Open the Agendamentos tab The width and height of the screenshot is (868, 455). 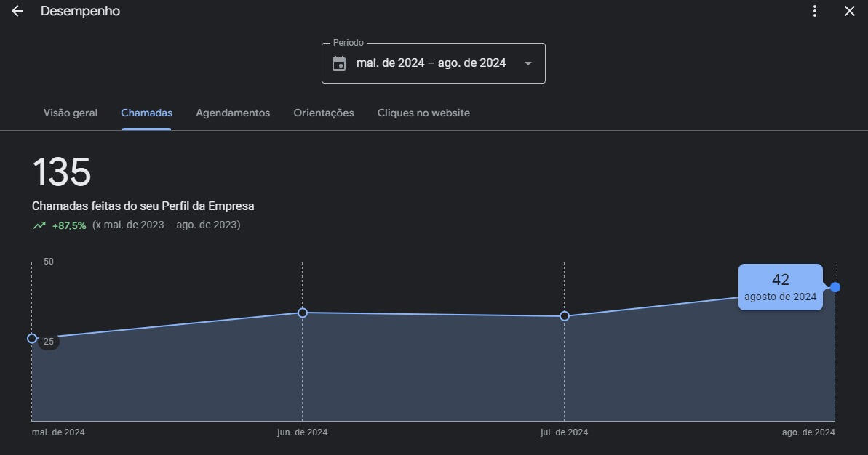coord(233,113)
